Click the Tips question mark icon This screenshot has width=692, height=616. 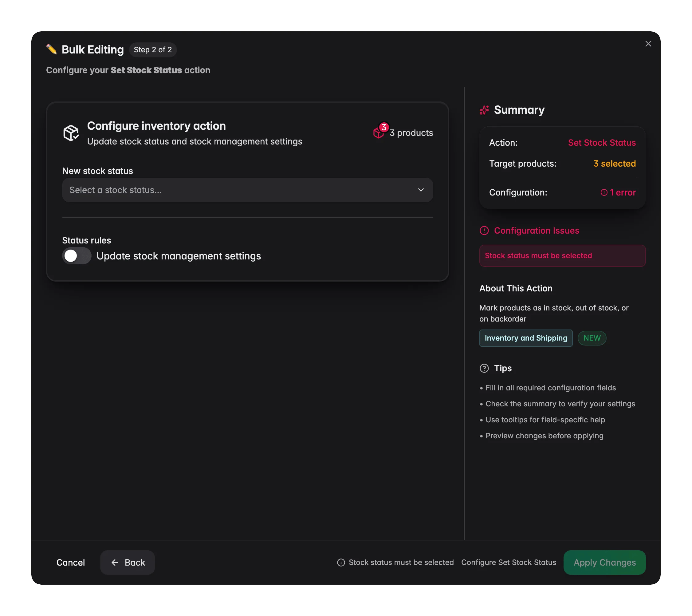tap(485, 368)
